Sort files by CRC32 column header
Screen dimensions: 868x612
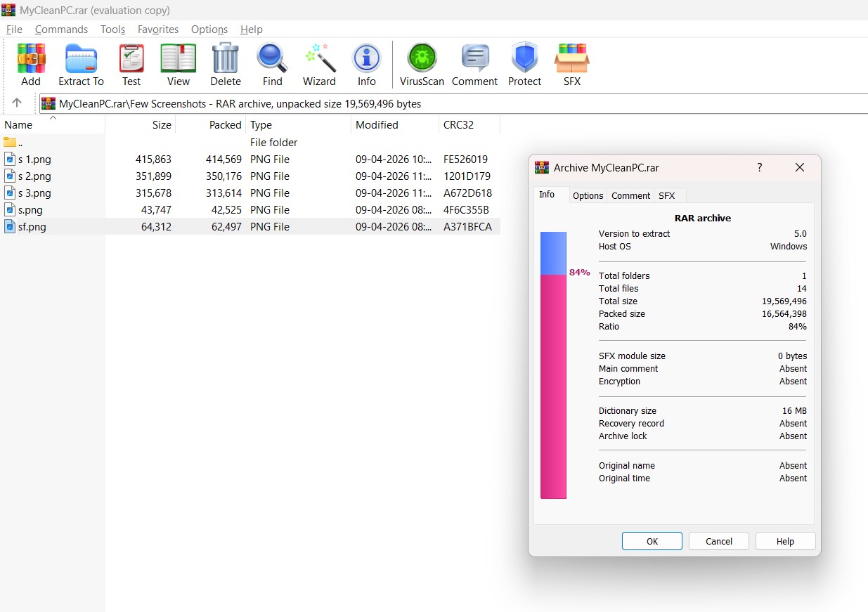point(469,125)
